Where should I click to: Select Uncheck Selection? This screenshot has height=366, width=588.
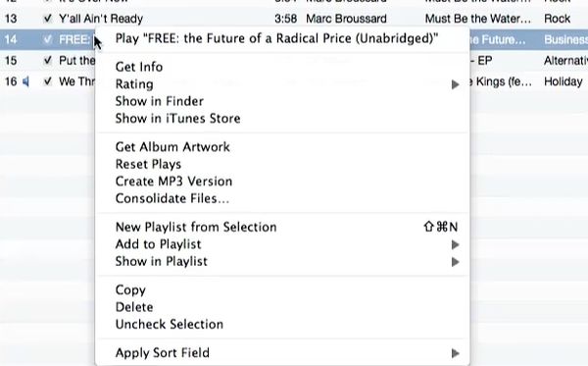(x=170, y=325)
